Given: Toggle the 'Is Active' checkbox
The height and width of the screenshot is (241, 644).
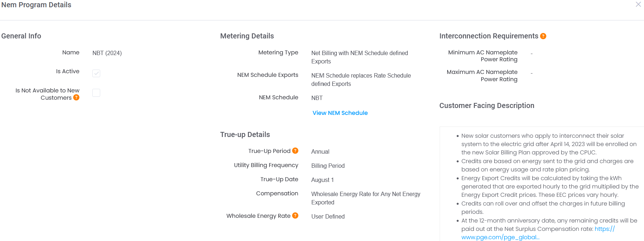Looking at the screenshot, I should click(x=96, y=73).
